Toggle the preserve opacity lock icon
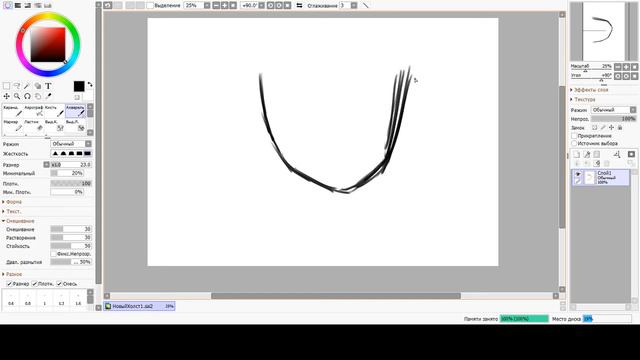The height and width of the screenshot is (360, 640). tap(595, 128)
